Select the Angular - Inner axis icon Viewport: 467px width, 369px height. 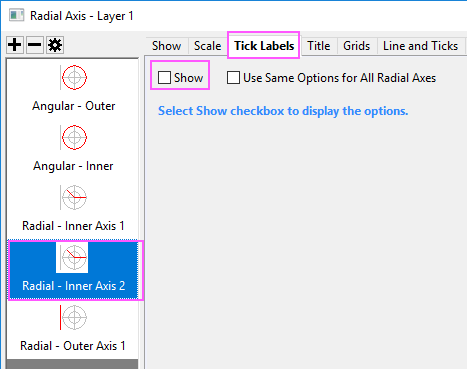[x=74, y=137]
